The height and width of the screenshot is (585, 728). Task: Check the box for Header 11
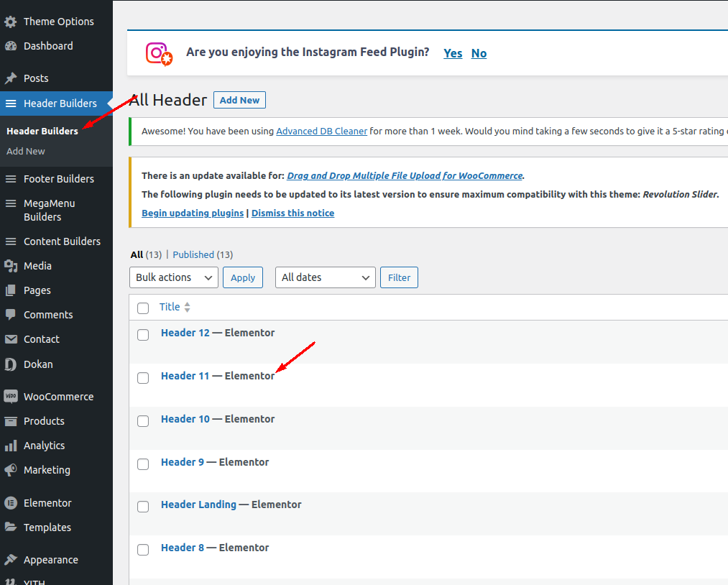(143, 378)
